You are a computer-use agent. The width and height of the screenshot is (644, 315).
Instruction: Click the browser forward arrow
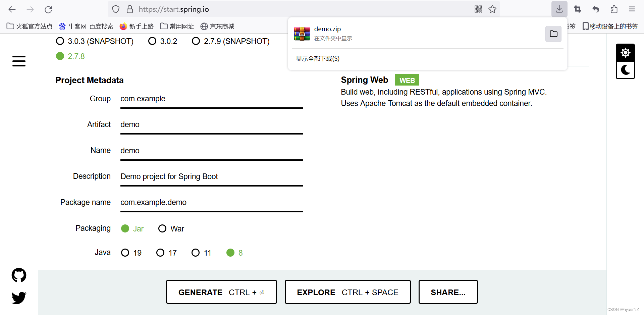coord(30,9)
